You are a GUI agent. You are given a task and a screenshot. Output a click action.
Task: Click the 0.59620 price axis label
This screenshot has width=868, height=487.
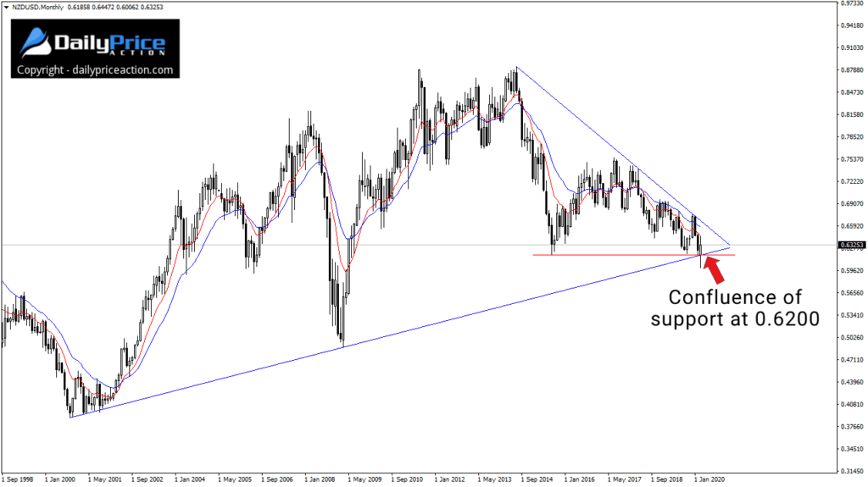click(853, 271)
